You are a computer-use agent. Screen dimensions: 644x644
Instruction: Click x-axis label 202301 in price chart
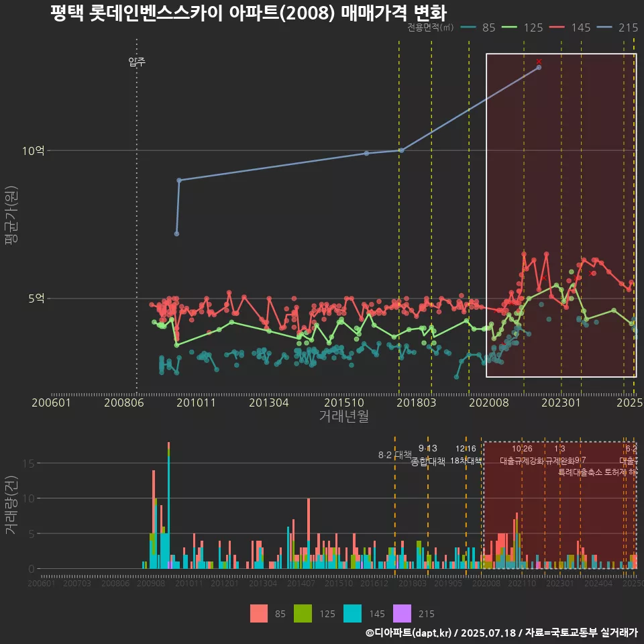pyautogui.click(x=561, y=402)
